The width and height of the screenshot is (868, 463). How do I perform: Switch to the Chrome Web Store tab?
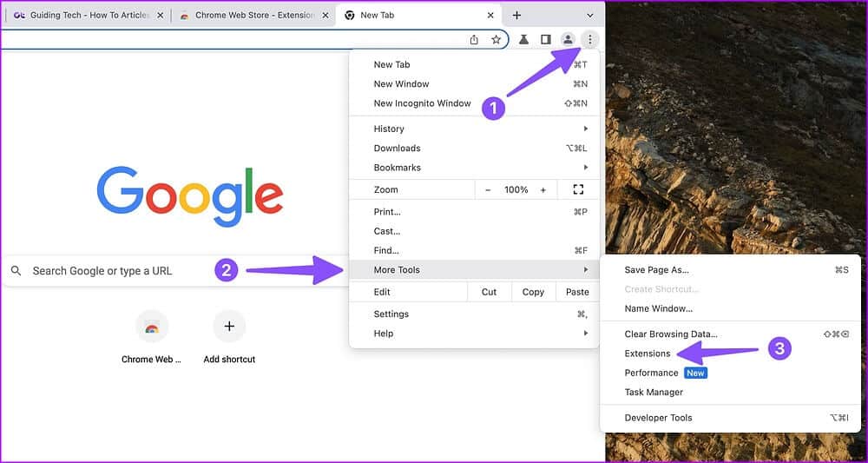tap(254, 16)
